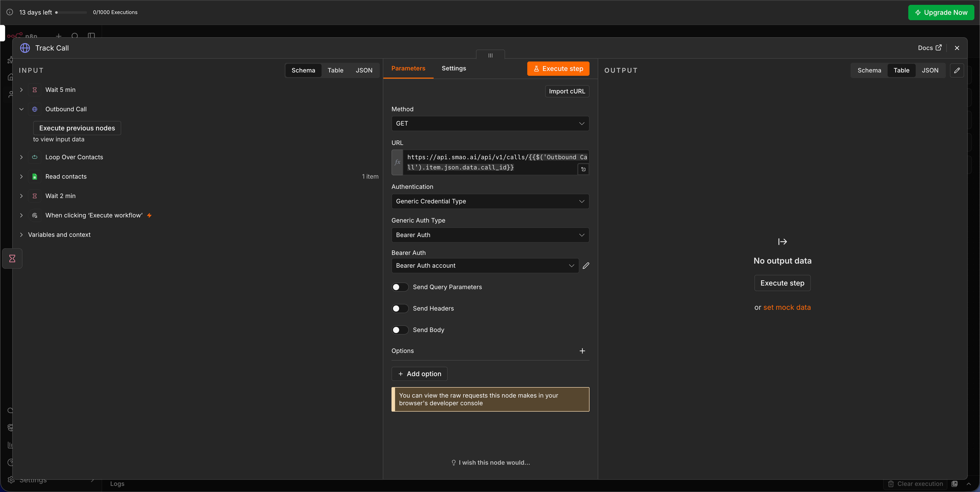Click the Wait 5 min hourglass icon
This screenshot has height=492, width=980.
point(35,90)
